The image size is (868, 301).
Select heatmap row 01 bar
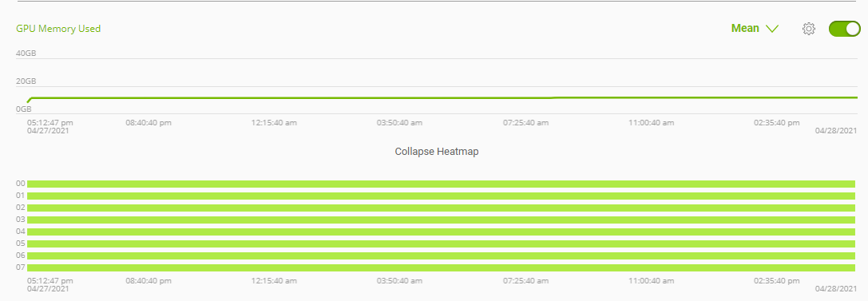pyautogui.click(x=442, y=196)
